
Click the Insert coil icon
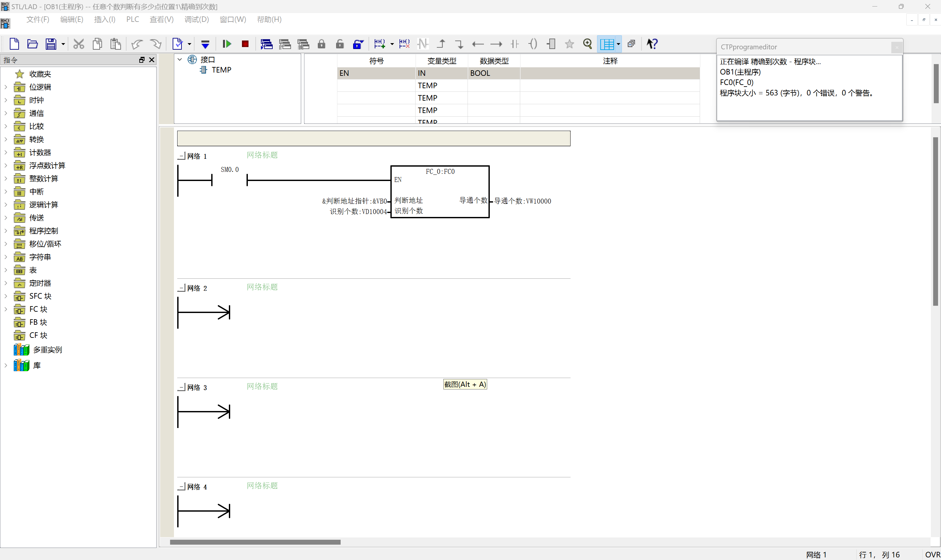pos(532,44)
